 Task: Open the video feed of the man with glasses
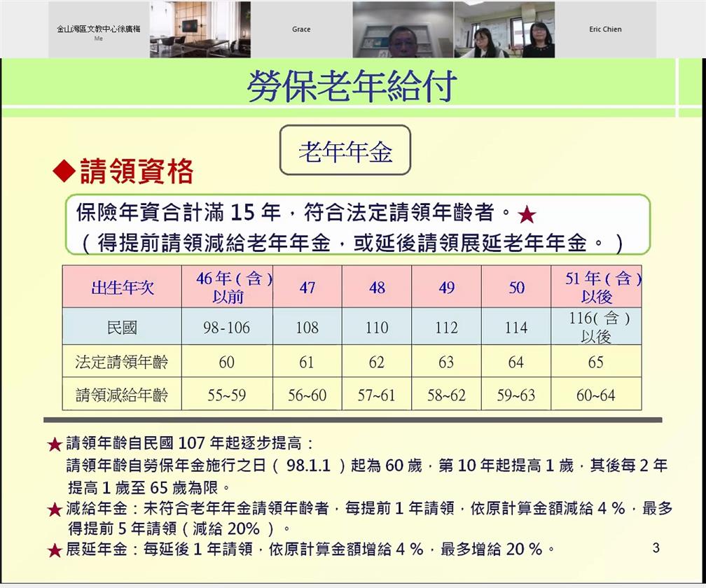click(403, 29)
